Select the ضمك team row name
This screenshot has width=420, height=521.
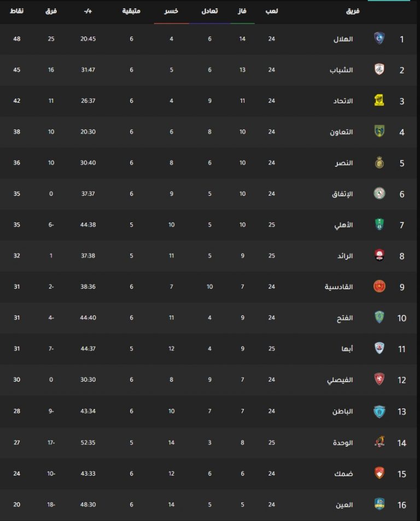point(343,474)
